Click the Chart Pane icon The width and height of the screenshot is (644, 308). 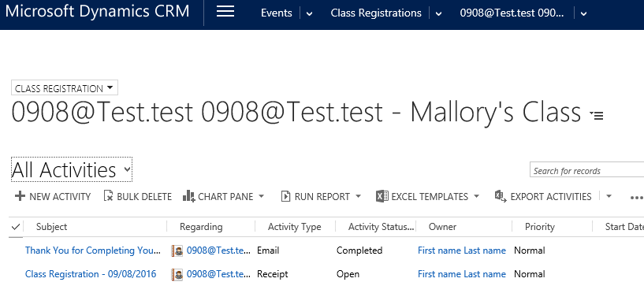coord(188,196)
